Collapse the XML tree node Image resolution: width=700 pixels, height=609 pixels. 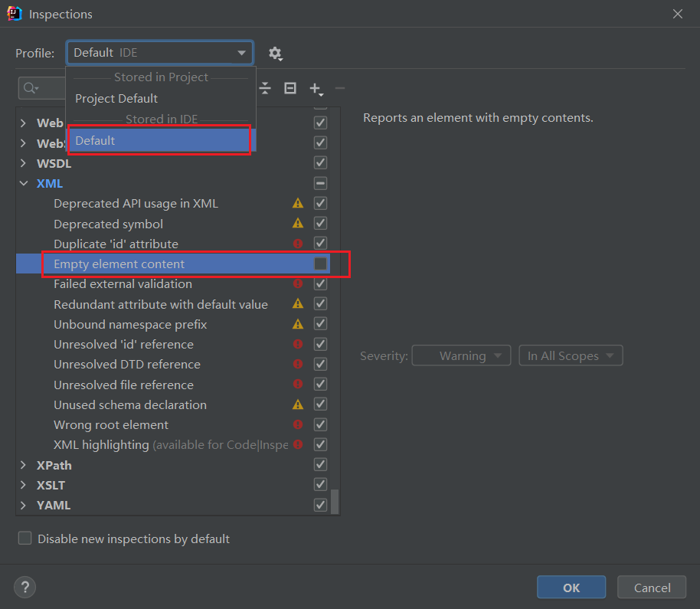click(24, 183)
